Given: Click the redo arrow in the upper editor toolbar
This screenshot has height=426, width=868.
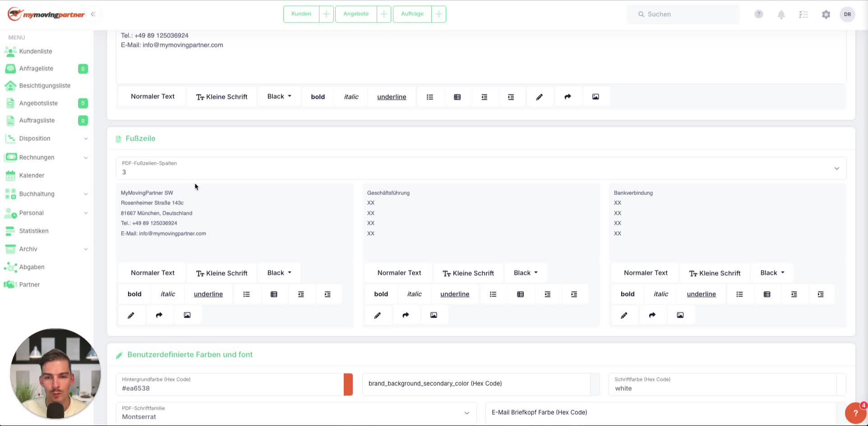Looking at the screenshot, I should pyautogui.click(x=568, y=97).
